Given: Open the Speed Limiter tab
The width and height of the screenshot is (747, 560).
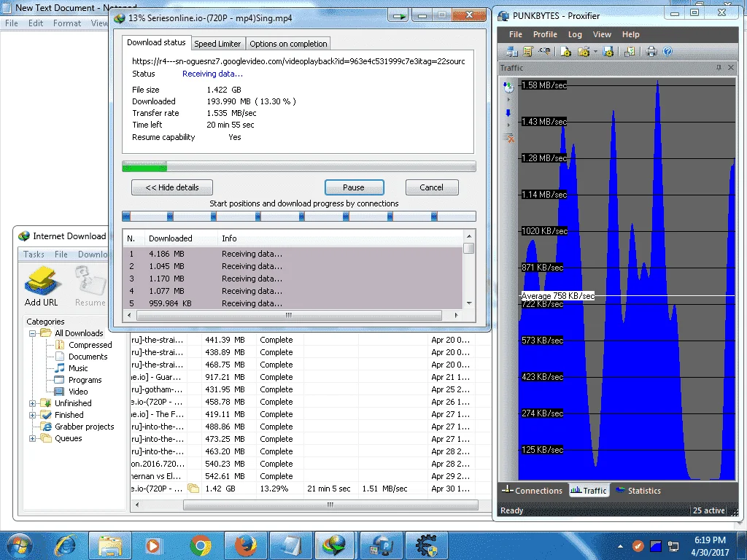Looking at the screenshot, I should point(217,44).
